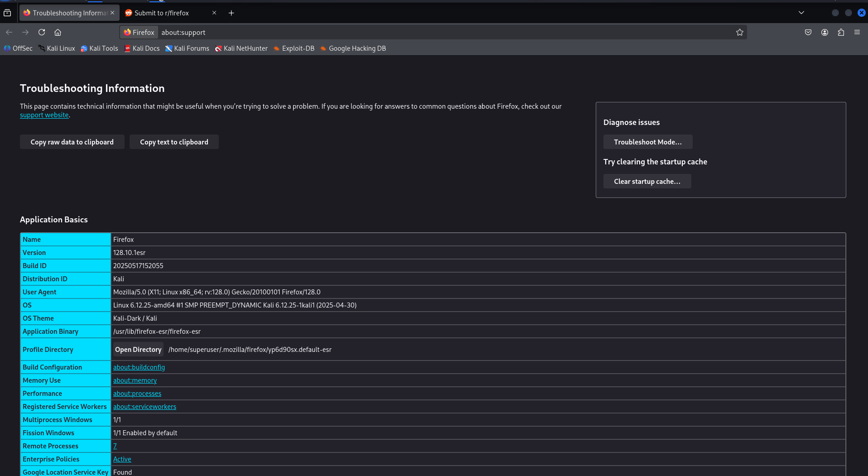Go to the home page
Viewport: 868px width, 476px height.
click(x=58, y=32)
